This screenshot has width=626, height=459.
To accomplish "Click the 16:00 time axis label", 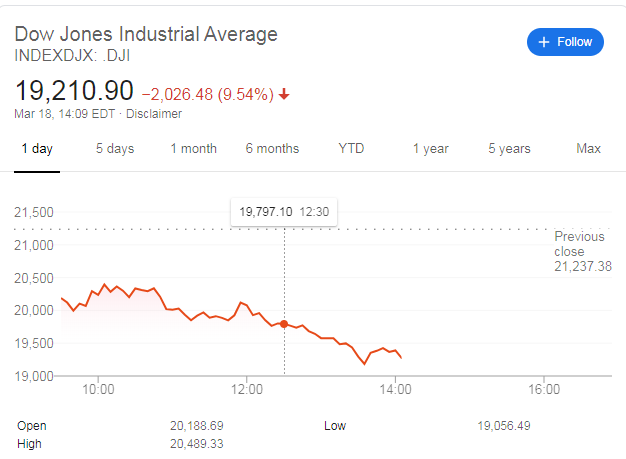I will [x=543, y=389].
